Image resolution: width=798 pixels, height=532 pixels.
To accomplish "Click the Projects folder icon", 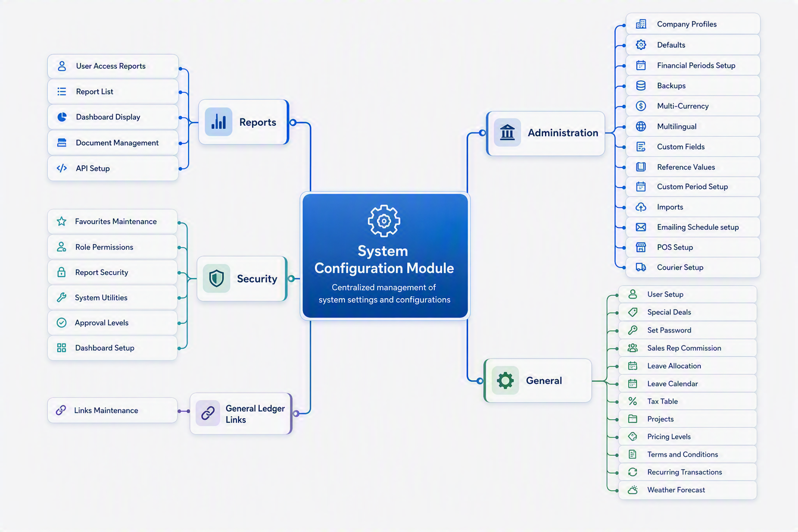I will pyautogui.click(x=633, y=419).
